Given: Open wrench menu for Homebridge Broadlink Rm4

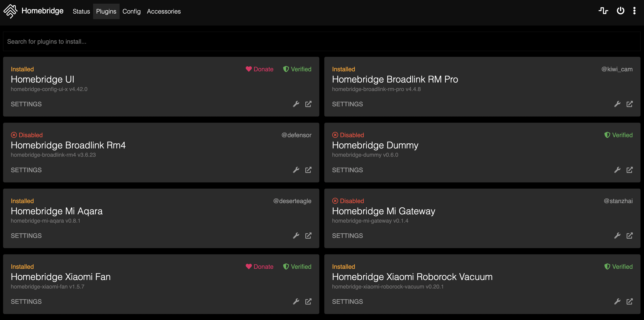Looking at the screenshot, I should 296,170.
